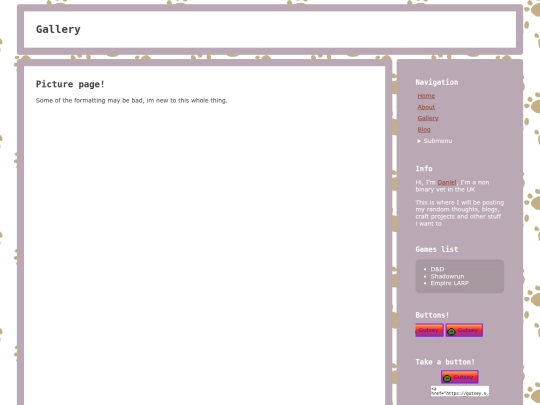Click the Games list heading
540x405 pixels.
click(x=437, y=249)
